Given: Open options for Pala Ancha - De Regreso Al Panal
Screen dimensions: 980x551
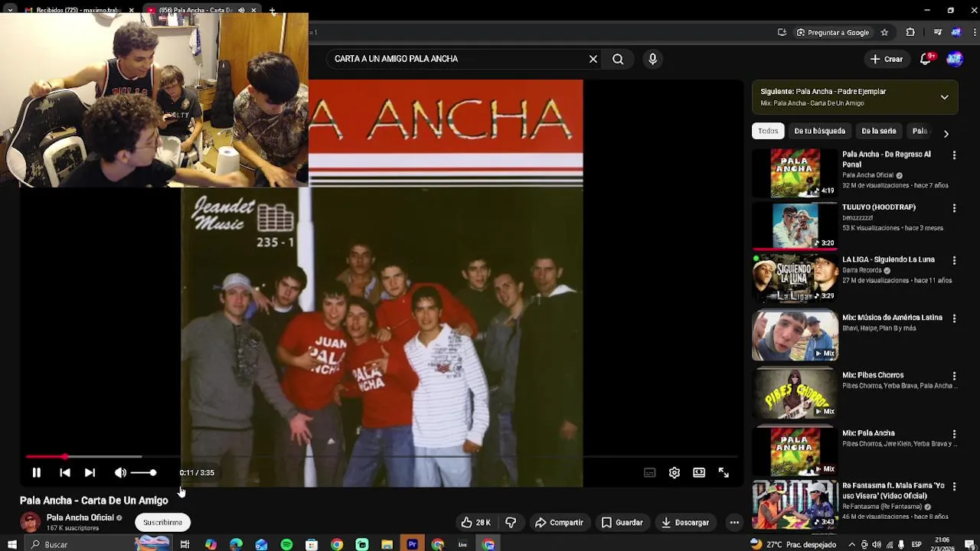Looking at the screenshot, I should [954, 155].
